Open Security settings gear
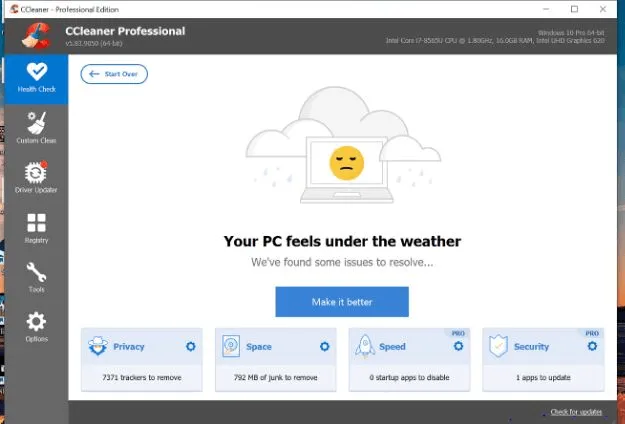 click(x=592, y=346)
